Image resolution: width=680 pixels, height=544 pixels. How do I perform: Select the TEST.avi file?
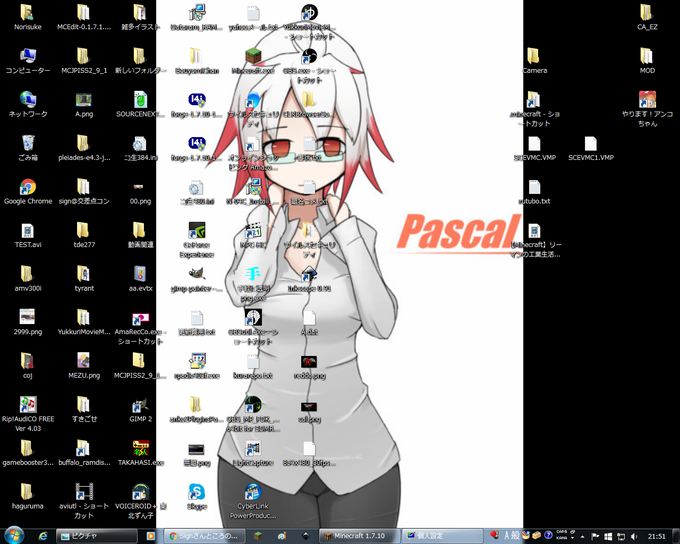(28, 235)
